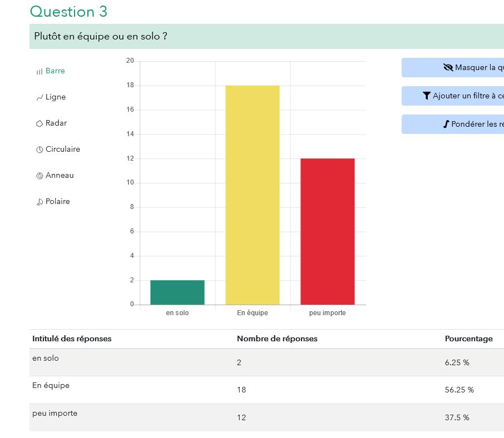Image resolution: width=504 pixels, height=438 pixels.
Task: Click the Question 3 heading
Action: click(x=68, y=12)
